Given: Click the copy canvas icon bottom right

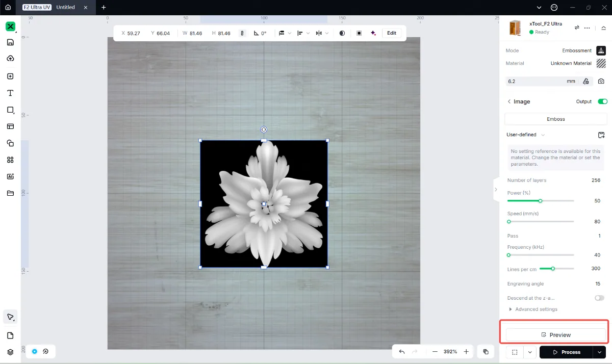Looking at the screenshot, I should (x=486, y=352).
